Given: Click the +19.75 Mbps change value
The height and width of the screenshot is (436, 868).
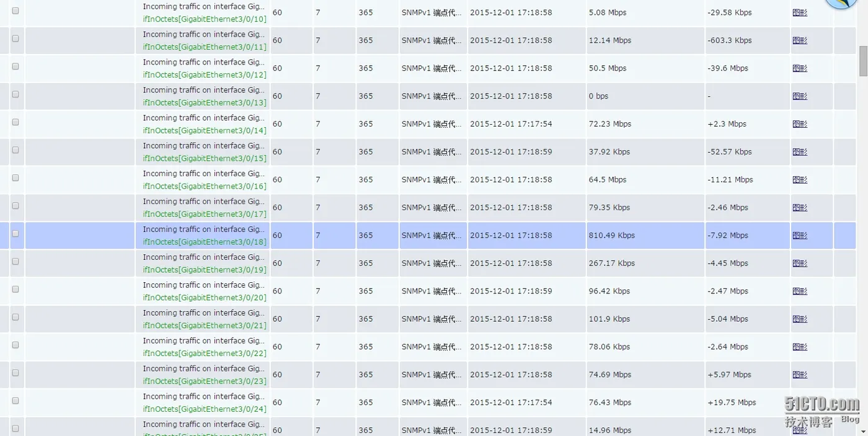Looking at the screenshot, I should [x=732, y=403].
